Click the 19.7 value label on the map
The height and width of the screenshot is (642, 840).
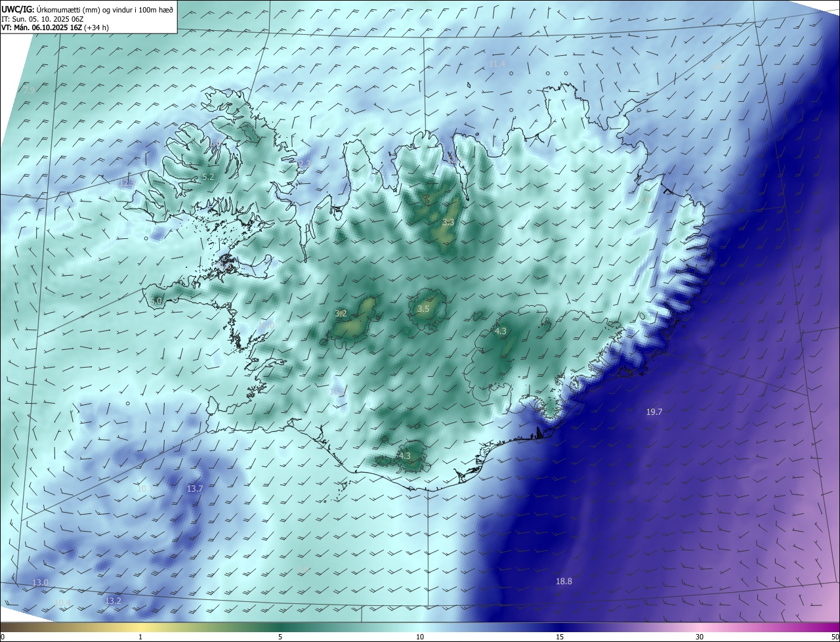point(654,412)
